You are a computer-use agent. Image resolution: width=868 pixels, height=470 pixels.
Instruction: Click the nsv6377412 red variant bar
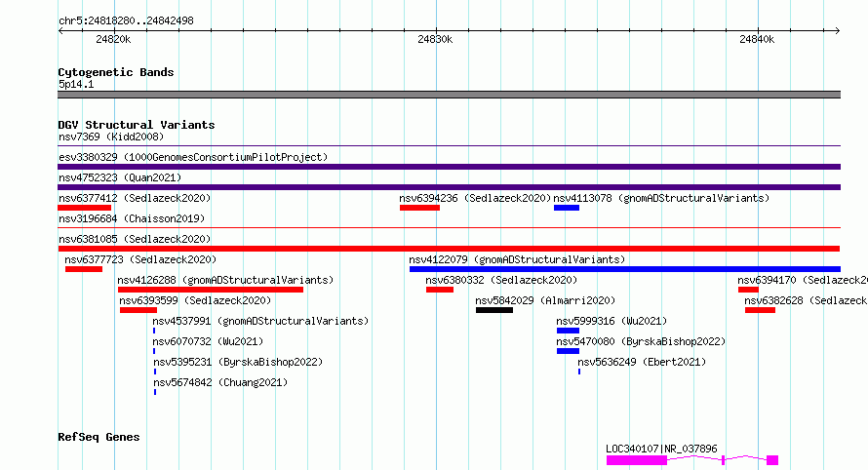click(84, 208)
